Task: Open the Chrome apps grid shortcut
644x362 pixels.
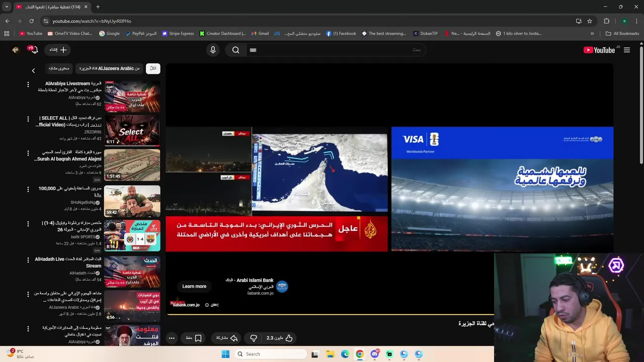Action: 7,34
